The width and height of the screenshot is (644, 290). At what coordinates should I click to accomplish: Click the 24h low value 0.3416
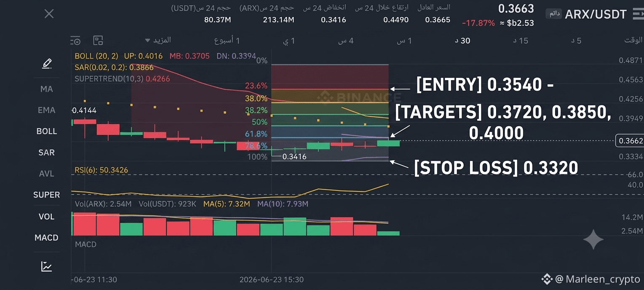pos(333,20)
